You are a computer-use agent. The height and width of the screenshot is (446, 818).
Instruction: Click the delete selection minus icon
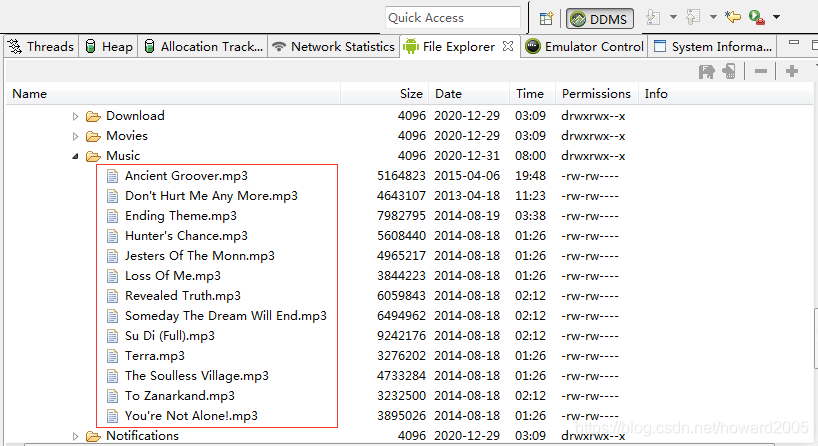(761, 71)
